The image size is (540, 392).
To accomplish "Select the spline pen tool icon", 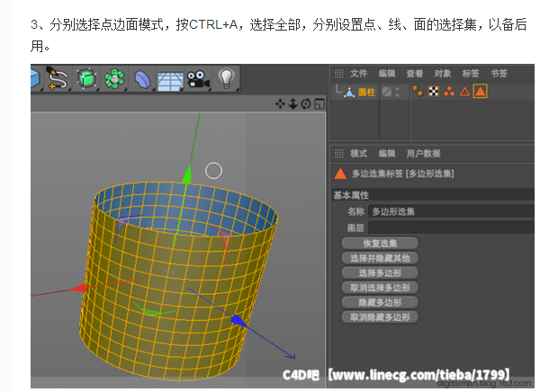I will coord(57,79).
